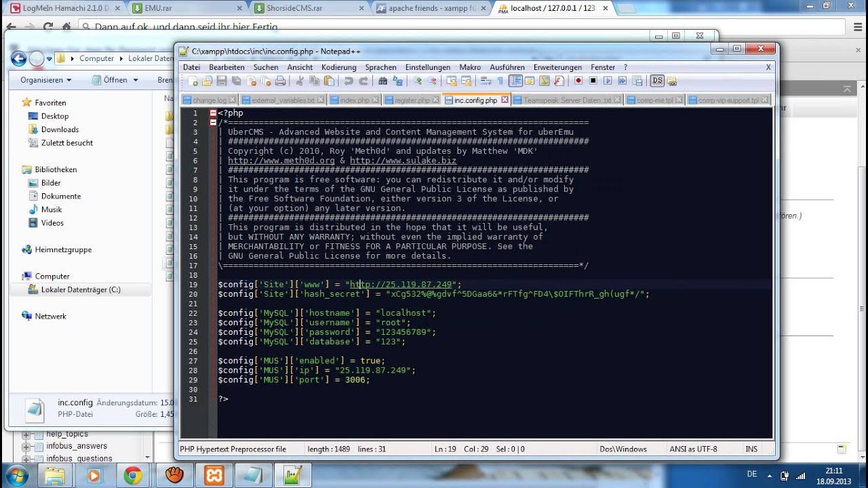The width and height of the screenshot is (868, 488).
Task: Click the Playback macro icon
Action: (x=608, y=81)
